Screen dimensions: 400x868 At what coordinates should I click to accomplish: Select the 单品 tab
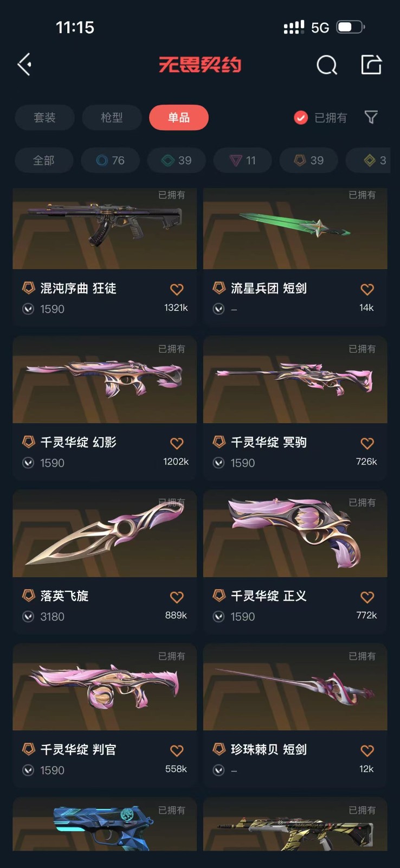click(179, 118)
